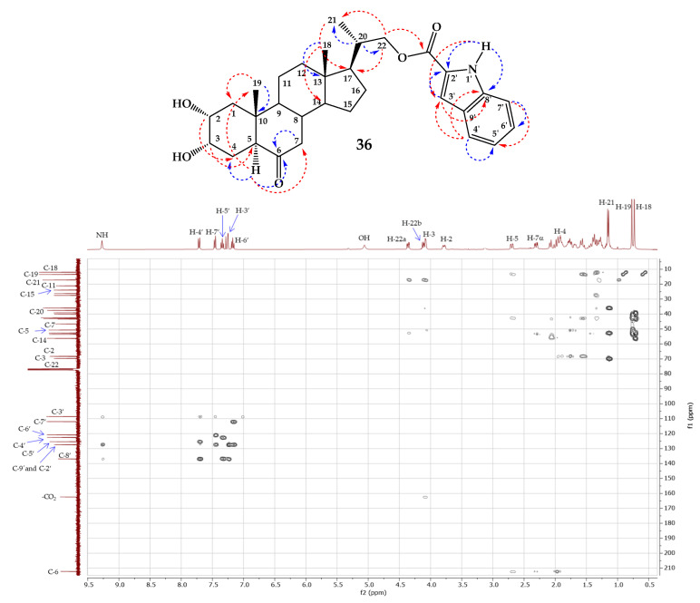Viewport: 700px width, 603px height.
Task: Click the "H-3'" (prime) proton label
Action: (242, 210)
